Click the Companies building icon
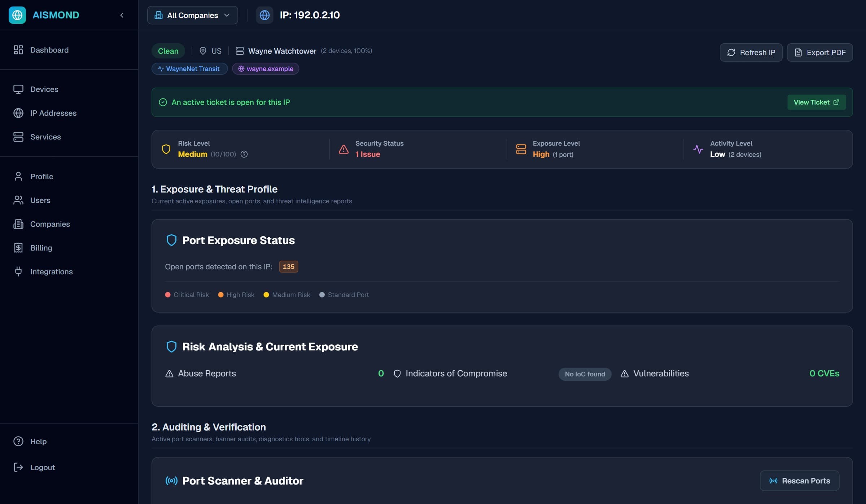Image resolution: width=866 pixels, height=504 pixels. 18,224
